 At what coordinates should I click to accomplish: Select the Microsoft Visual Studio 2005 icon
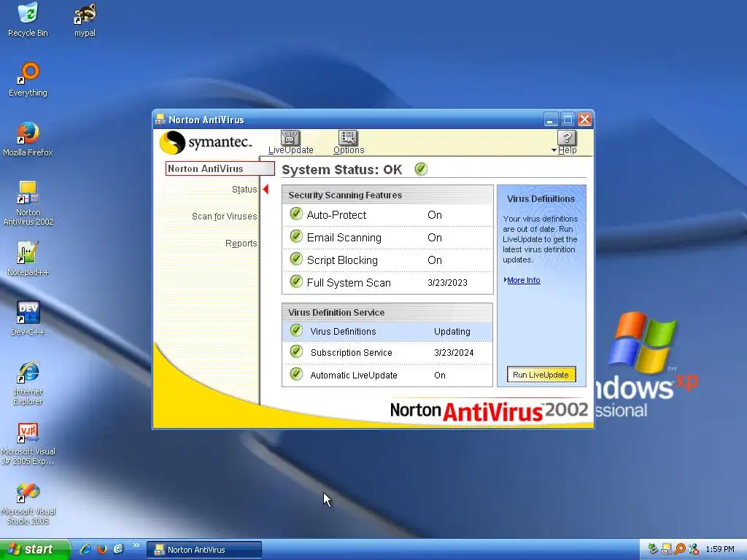[28, 503]
